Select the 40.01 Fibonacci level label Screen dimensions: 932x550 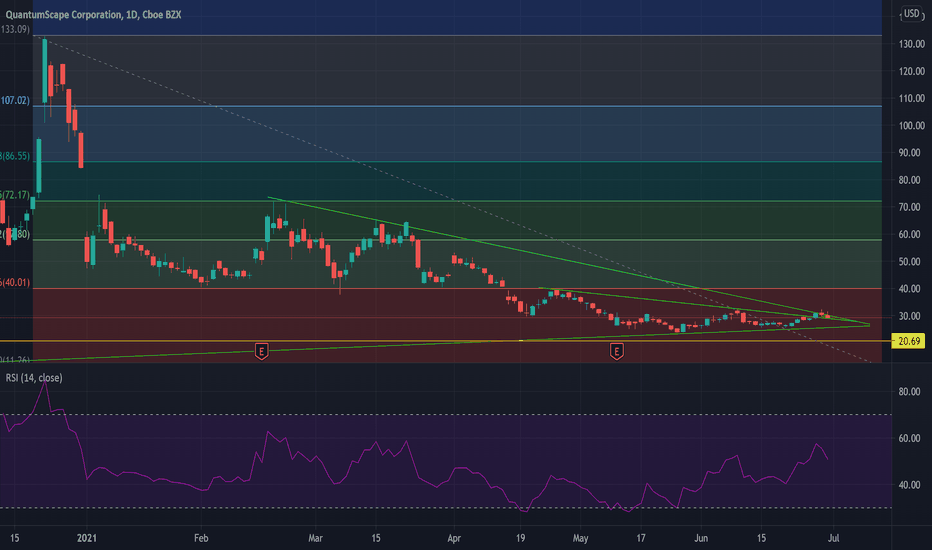point(15,282)
